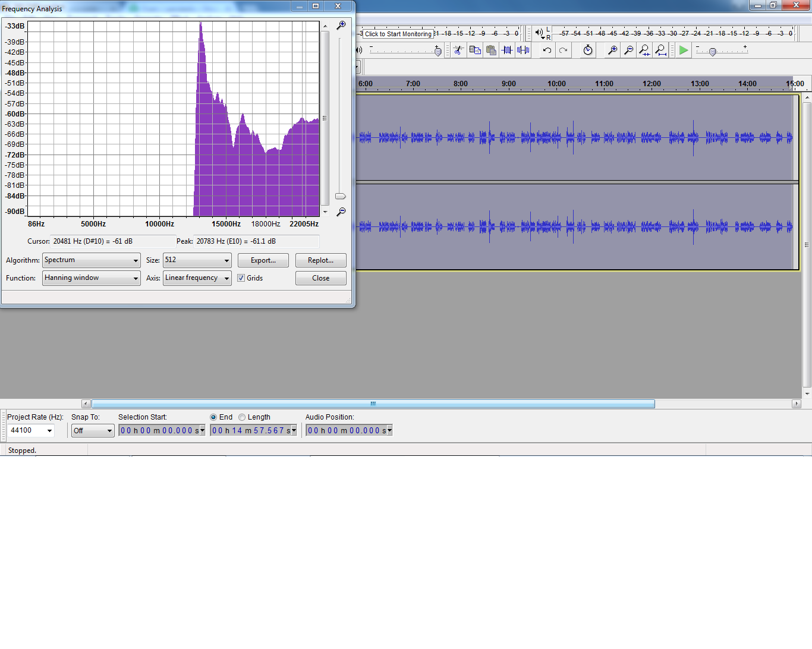
Task: Uncheck the Grids checkbox
Action: [241, 278]
